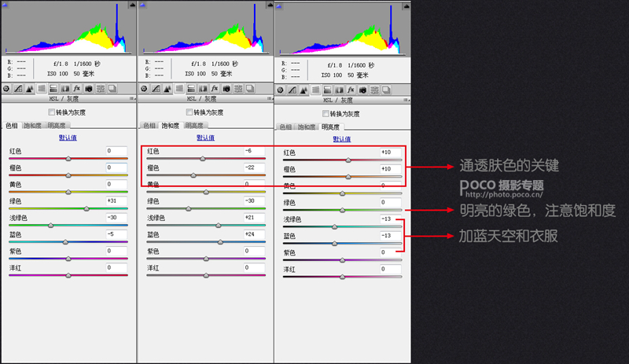Screen dimensions: 629x364
Task: Open Split Toning icon in Hue panel
Action: [x=53, y=89]
